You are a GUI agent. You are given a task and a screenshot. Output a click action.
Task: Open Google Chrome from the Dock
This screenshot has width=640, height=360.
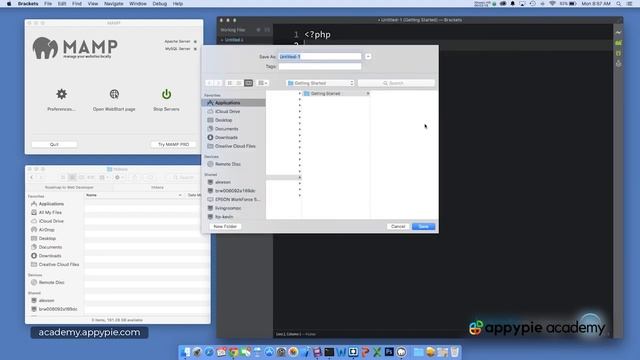coord(233,352)
